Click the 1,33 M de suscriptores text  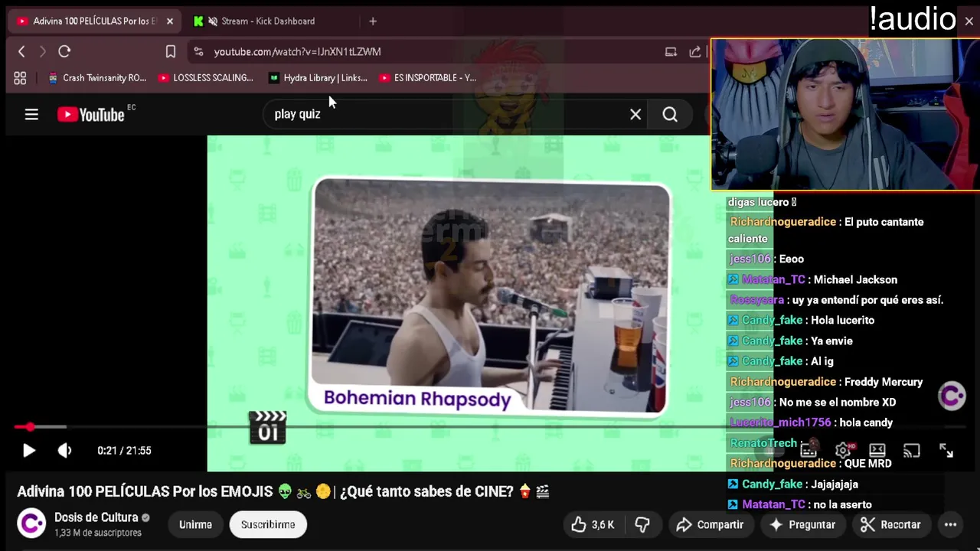[x=98, y=533]
